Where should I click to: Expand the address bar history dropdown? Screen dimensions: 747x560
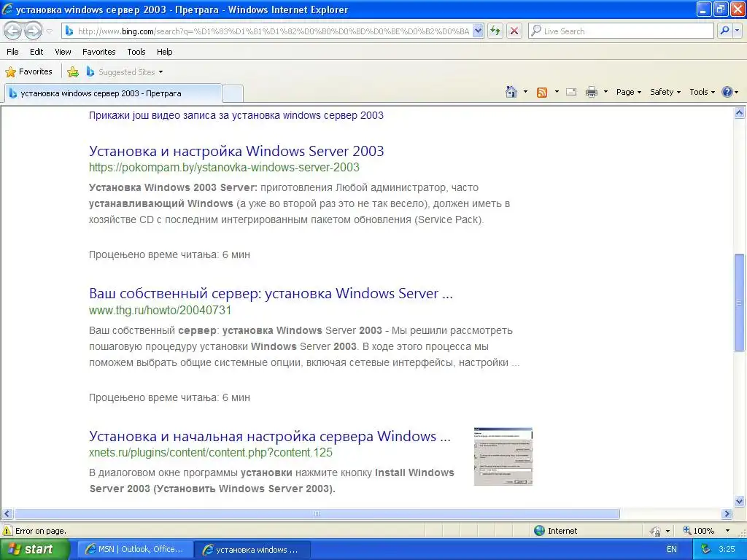point(479,31)
